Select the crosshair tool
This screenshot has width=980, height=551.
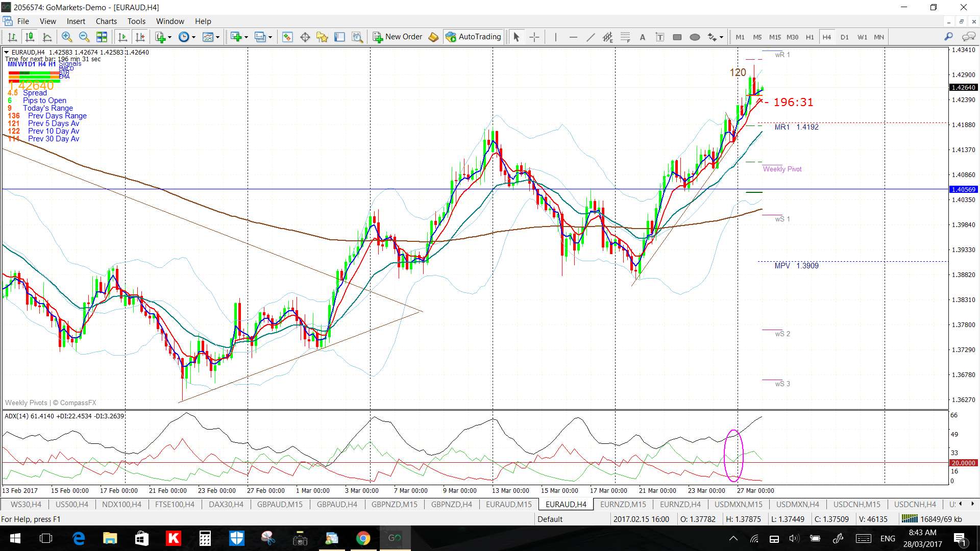coord(534,37)
